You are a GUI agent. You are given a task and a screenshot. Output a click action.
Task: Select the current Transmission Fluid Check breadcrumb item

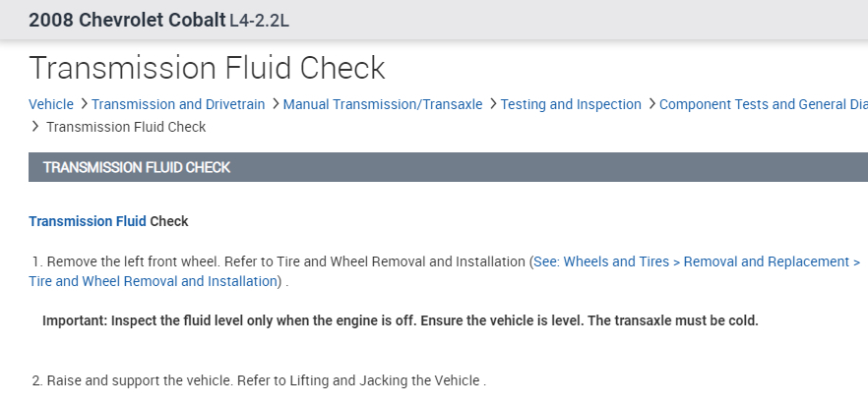(x=126, y=127)
